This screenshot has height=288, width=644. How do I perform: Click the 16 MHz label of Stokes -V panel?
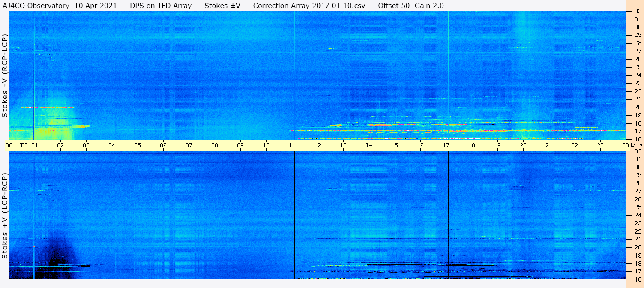[x=638, y=139]
